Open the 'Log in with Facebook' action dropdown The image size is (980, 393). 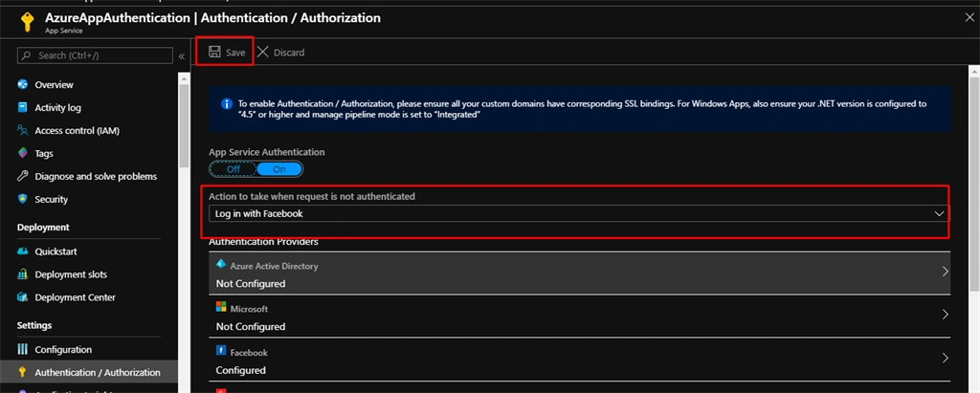(x=579, y=213)
